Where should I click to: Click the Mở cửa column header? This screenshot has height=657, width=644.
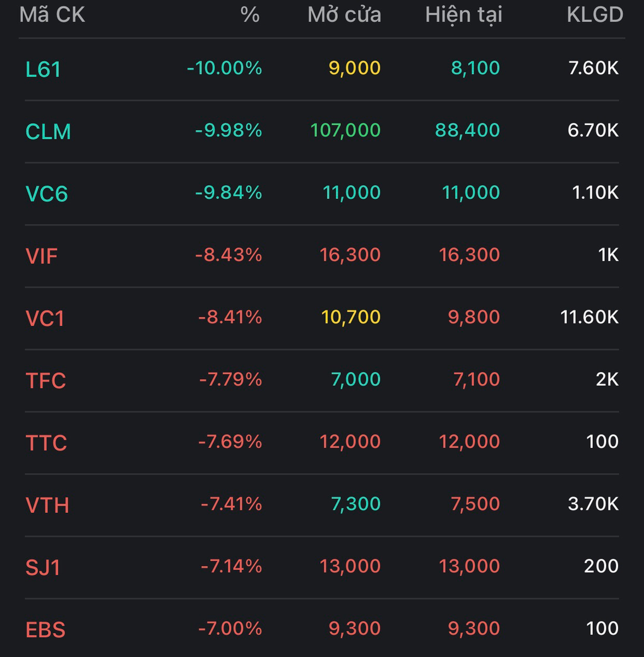344,15
